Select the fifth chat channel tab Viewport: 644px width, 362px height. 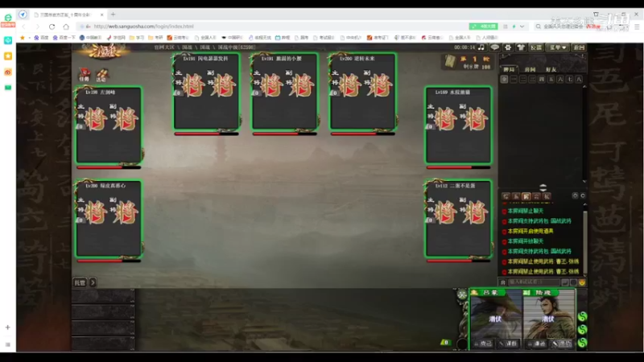(x=547, y=196)
